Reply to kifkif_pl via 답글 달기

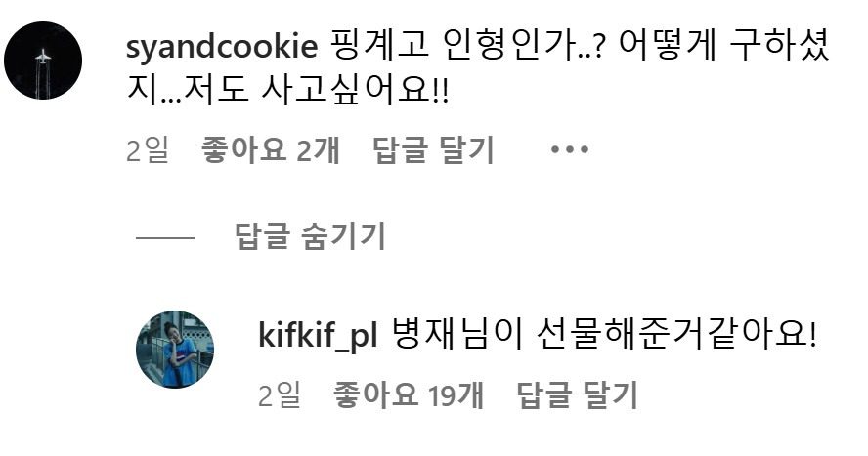point(578,394)
